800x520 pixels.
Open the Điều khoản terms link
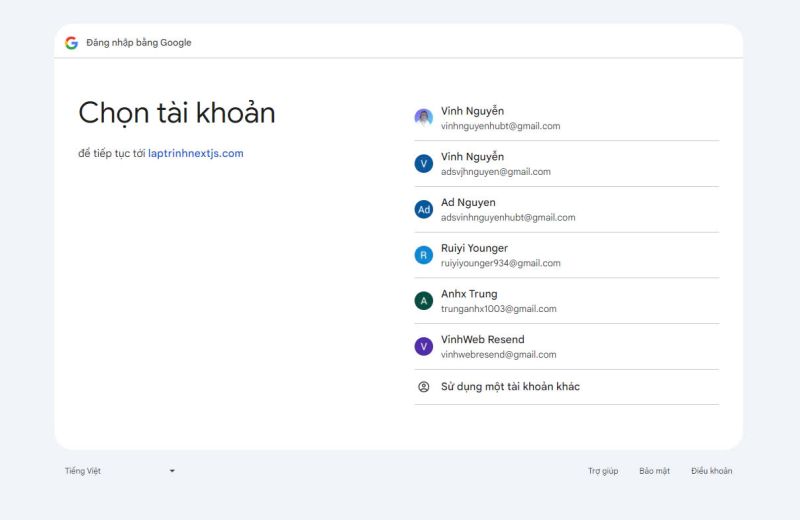[x=711, y=471]
